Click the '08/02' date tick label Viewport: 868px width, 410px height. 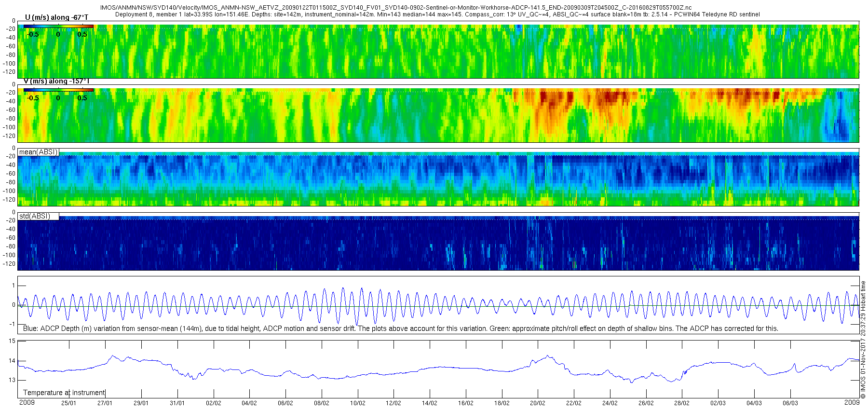pos(322,403)
